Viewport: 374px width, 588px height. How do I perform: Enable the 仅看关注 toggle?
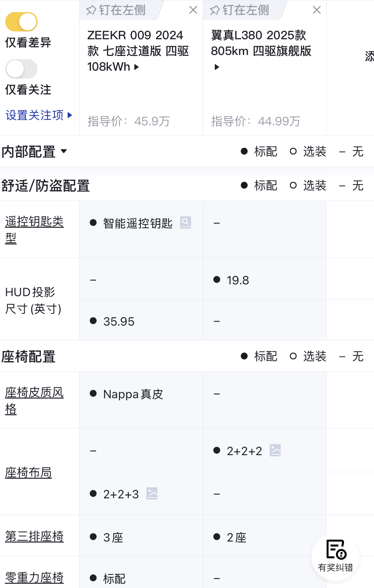(21, 69)
